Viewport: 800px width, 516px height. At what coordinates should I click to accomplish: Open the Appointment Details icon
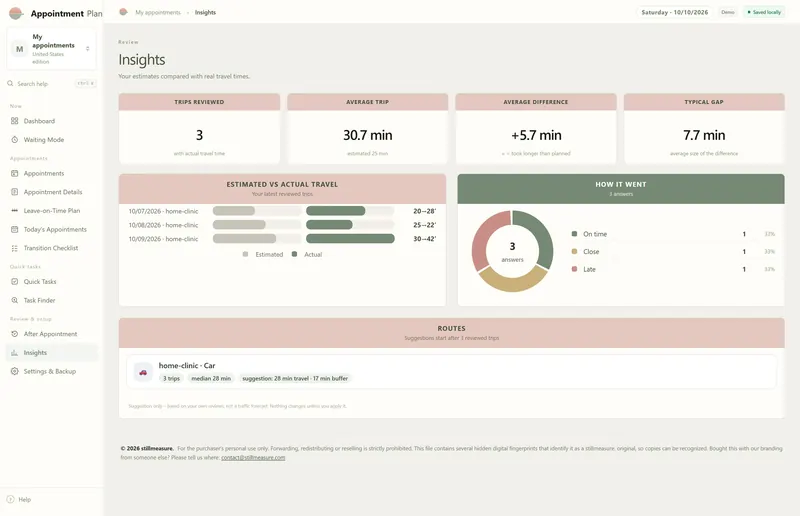coord(14,192)
